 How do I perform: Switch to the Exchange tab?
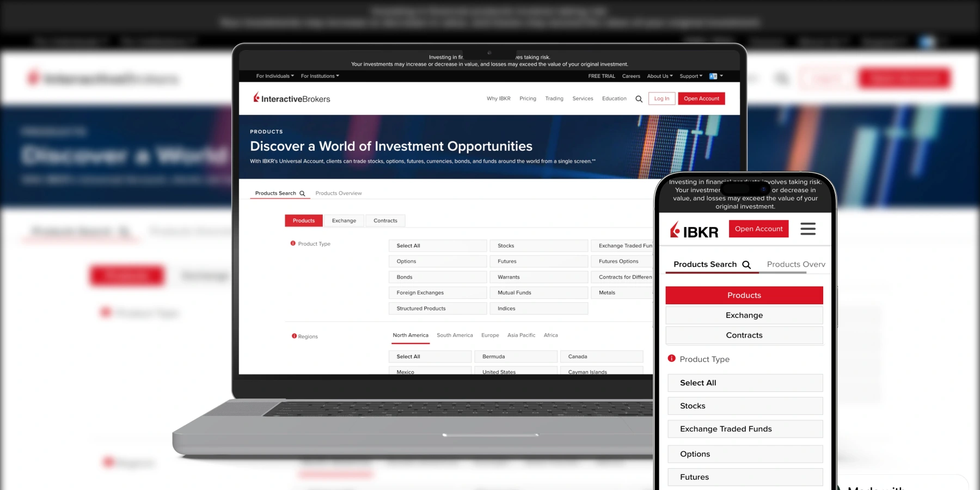coord(344,220)
